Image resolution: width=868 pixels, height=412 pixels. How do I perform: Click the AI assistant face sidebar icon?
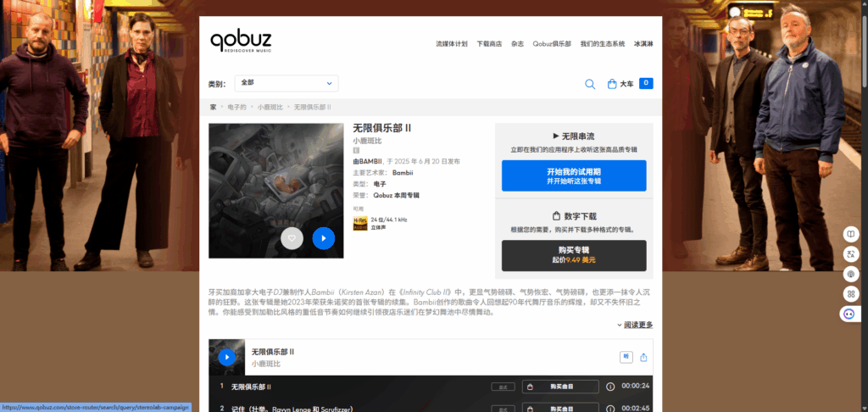(x=849, y=314)
